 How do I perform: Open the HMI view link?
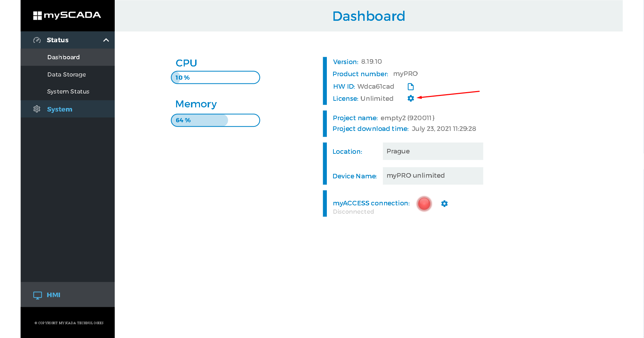coord(53,295)
